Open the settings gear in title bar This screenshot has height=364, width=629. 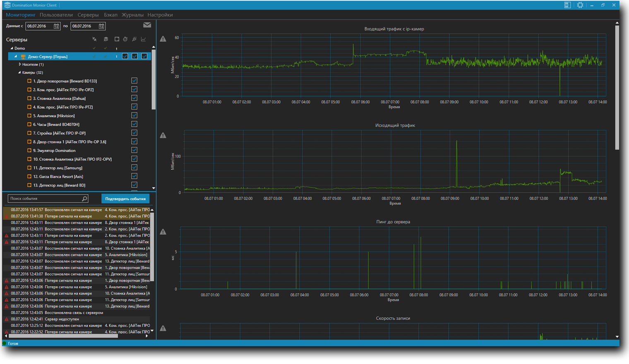[580, 5]
